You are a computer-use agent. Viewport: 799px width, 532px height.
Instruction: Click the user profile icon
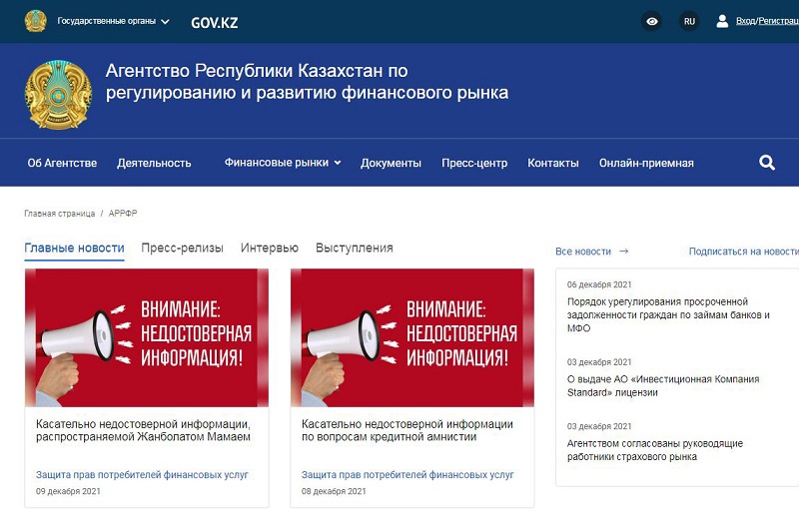coord(722,21)
